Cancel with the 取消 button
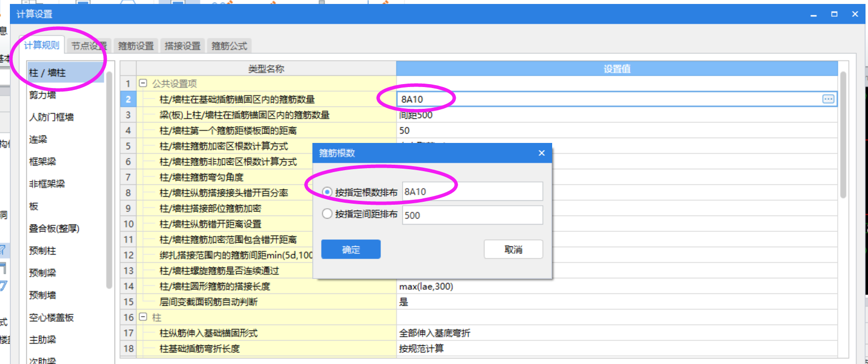The width and height of the screenshot is (868, 364). pyautogui.click(x=513, y=249)
